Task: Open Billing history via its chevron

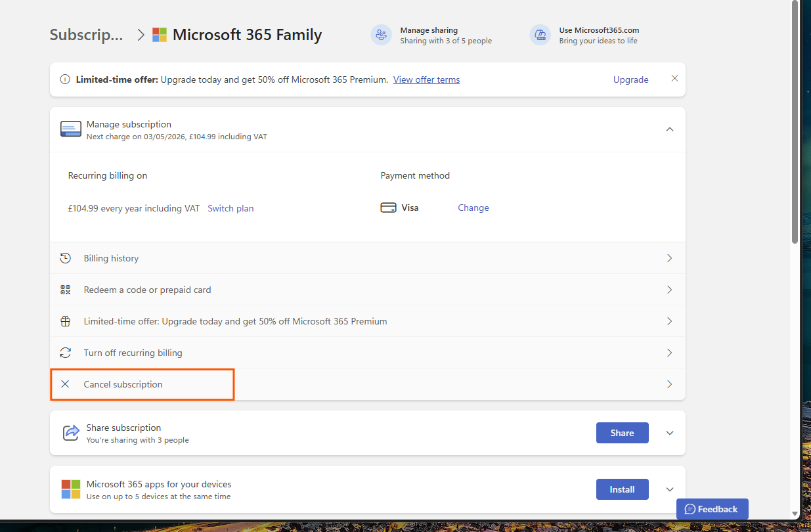Action: pyautogui.click(x=669, y=258)
